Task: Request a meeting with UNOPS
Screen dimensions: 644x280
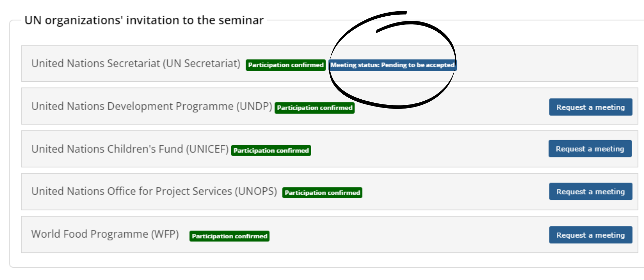Action: coord(591,192)
